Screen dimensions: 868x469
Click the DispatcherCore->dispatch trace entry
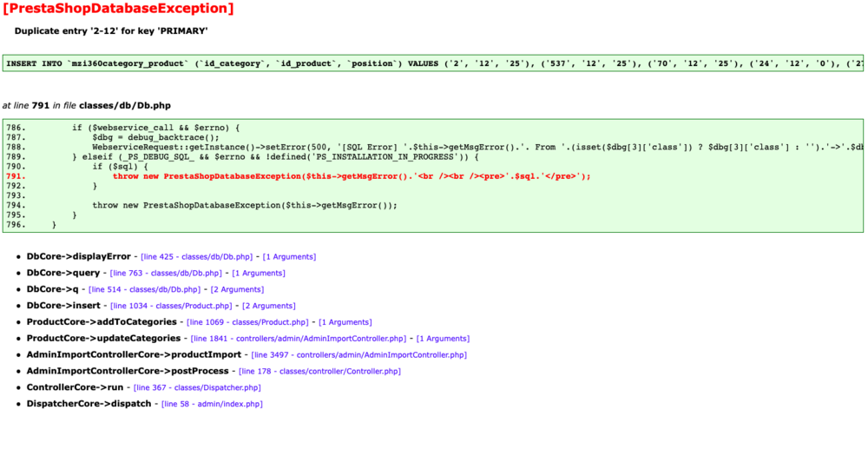click(x=89, y=404)
